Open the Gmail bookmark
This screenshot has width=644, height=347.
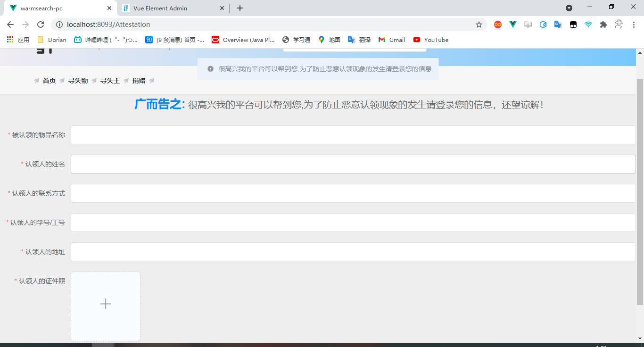pos(392,40)
